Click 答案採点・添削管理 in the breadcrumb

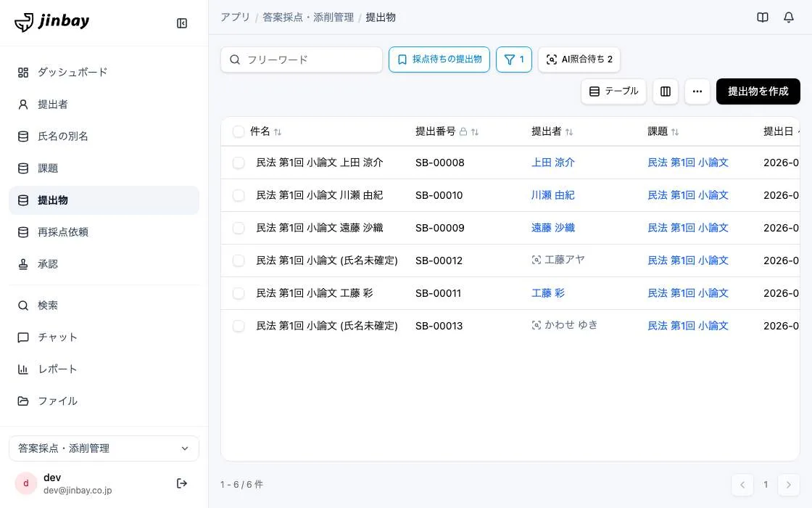click(x=308, y=17)
